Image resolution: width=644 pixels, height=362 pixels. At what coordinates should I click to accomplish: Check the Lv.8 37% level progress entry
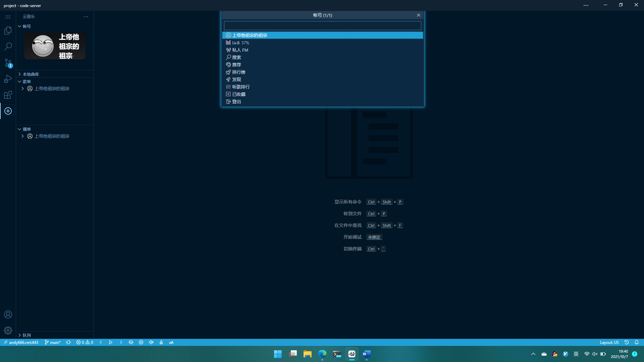(x=240, y=43)
